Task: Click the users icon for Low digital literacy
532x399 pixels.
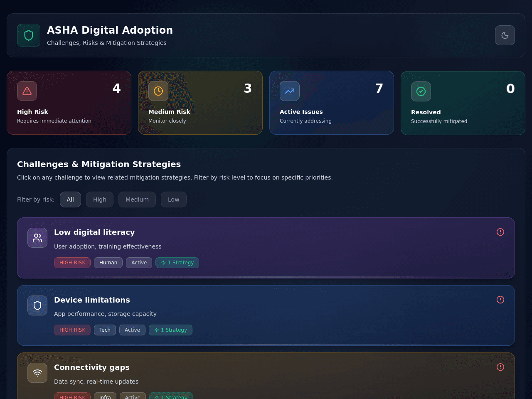Action: (37, 238)
